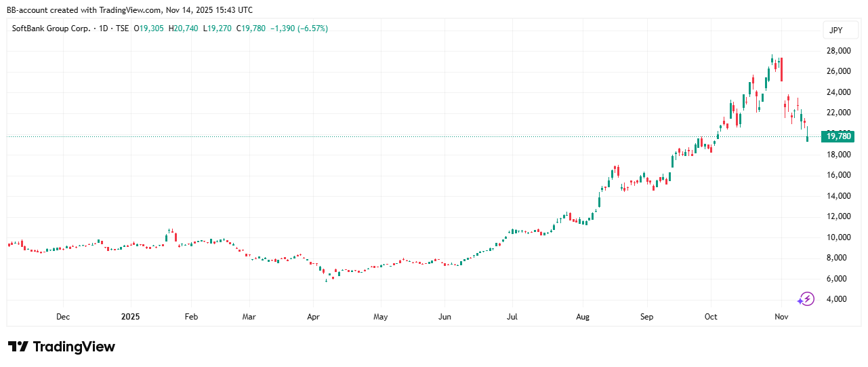The image size is (868, 367).
Task: Click the Aug label on the time axis
Action: point(581,317)
